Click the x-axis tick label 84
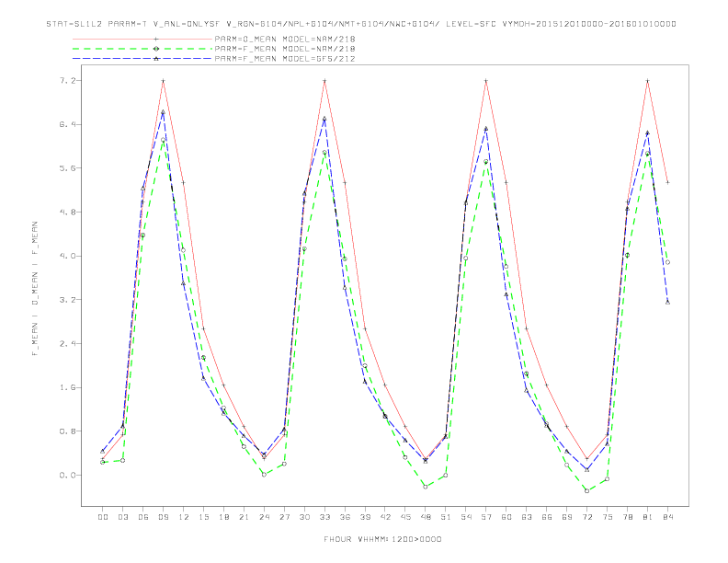 667,517
